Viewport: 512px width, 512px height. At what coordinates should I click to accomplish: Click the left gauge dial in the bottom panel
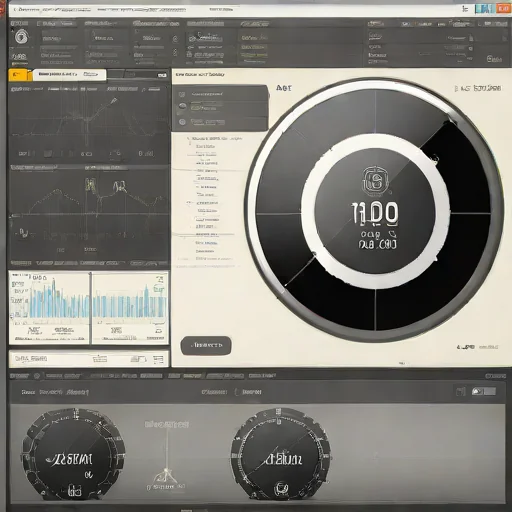(74, 454)
